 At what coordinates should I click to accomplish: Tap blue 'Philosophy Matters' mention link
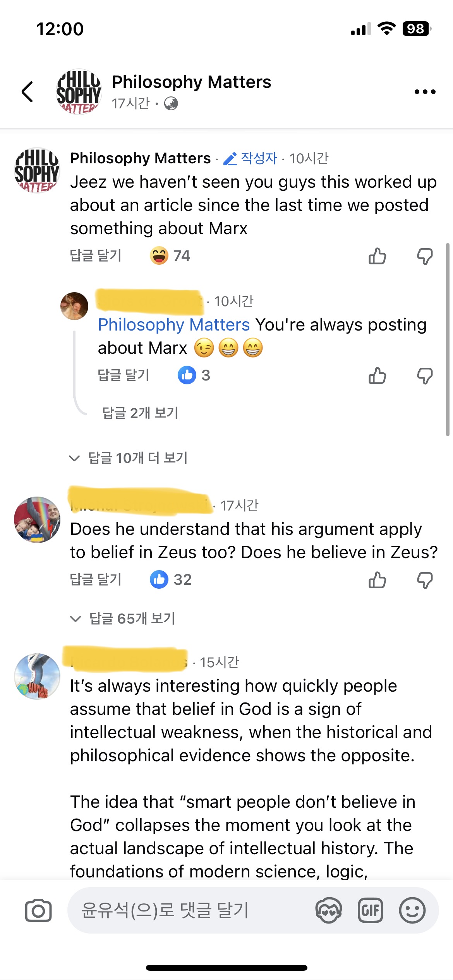(x=174, y=325)
